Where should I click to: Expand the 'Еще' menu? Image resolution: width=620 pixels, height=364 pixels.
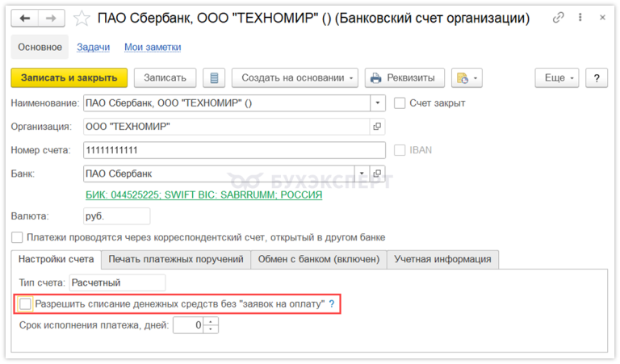[557, 77]
